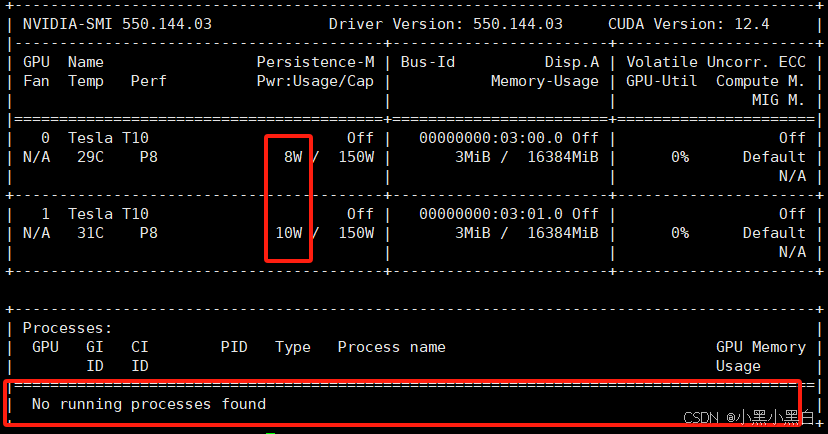828x434 pixels.
Task: Select the Driver Version: 550.144.03 text
Action: pos(446,24)
